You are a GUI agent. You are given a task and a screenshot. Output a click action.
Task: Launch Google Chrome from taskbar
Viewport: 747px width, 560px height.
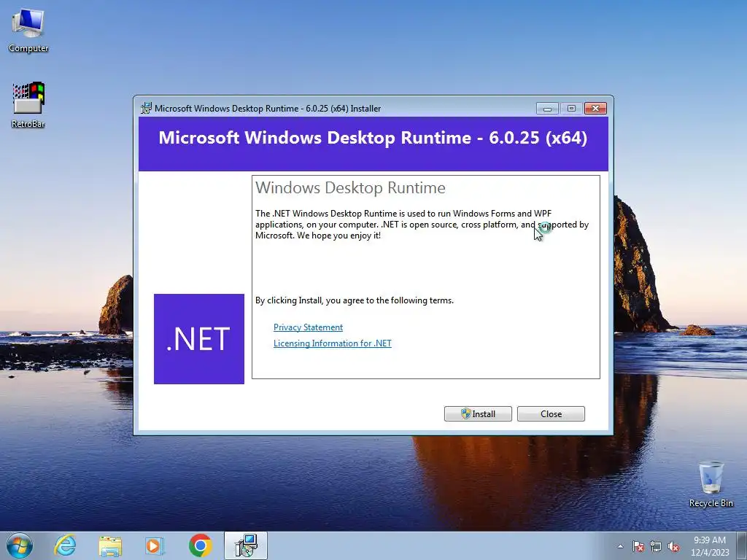pos(200,545)
